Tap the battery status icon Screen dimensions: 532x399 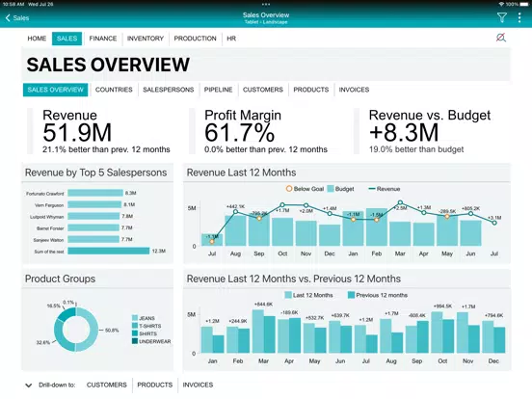click(x=524, y=4)
